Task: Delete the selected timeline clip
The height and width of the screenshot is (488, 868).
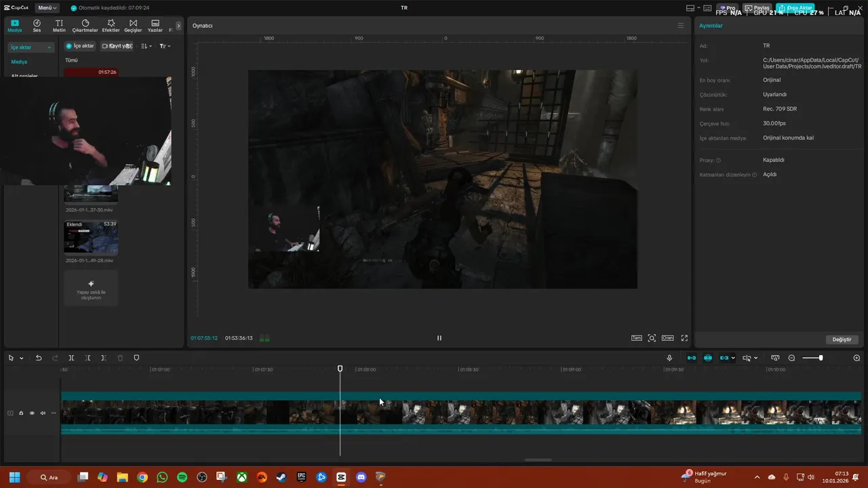Action: tap(120, 358)
